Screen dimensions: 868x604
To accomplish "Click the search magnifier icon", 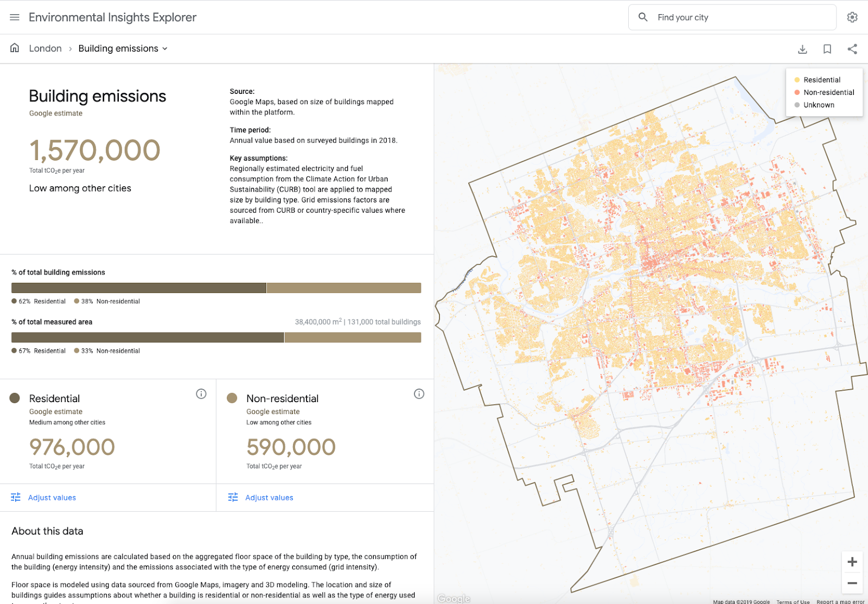I will [643, 17].
